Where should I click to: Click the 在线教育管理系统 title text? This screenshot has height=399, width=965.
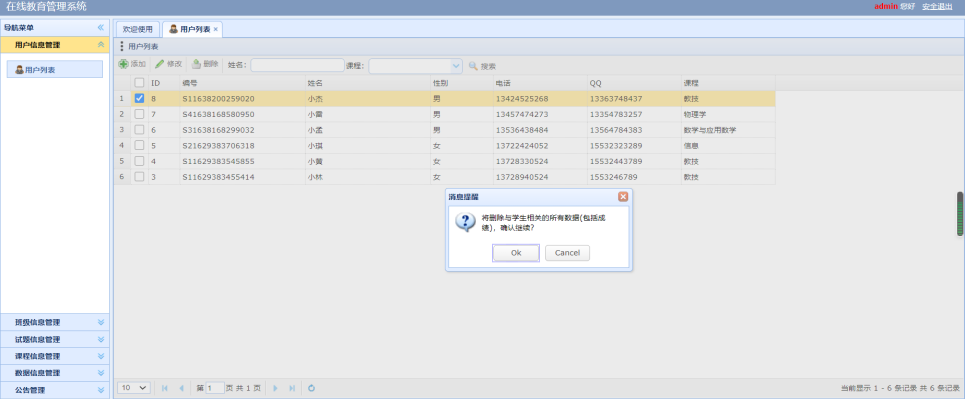pyautogui.click(x=46, y=7)
